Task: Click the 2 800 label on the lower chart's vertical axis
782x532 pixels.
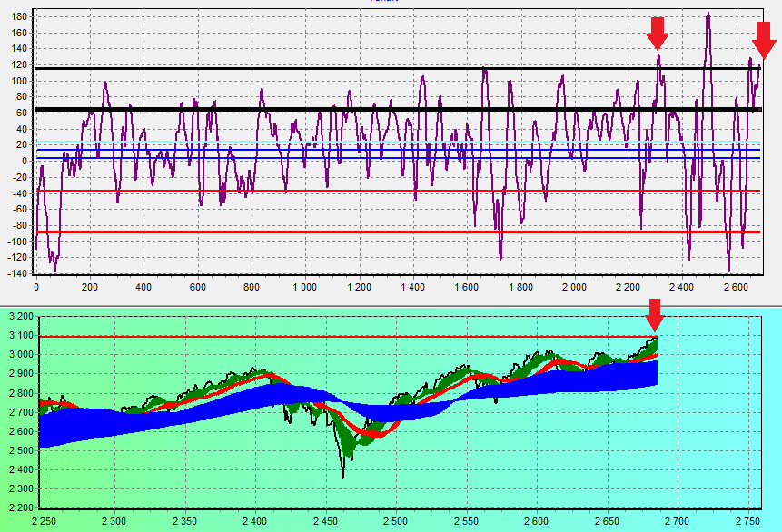Action: [x=22, y=393]
